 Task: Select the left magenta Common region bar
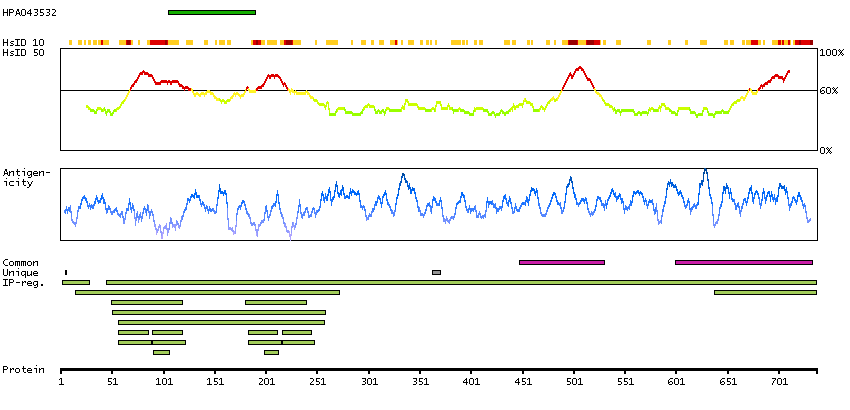[x=561, y=262]
